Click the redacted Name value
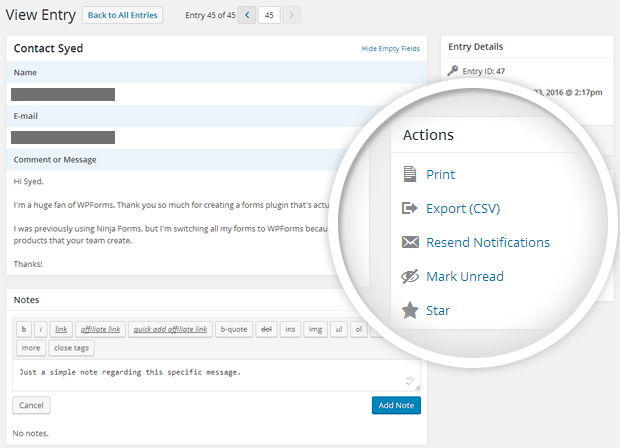This screenshot has height=448, width=620. coord(63,95)
